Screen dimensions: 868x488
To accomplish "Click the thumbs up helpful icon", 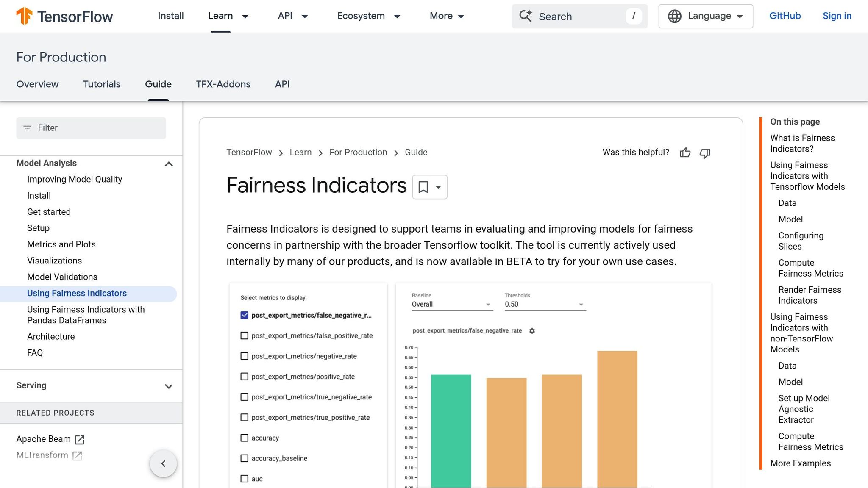I will [x=685, y=152].
